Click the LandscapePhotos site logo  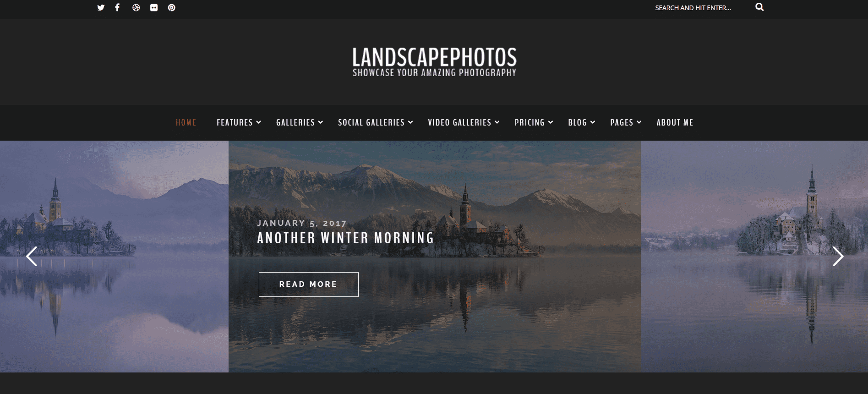pos(434,62)
